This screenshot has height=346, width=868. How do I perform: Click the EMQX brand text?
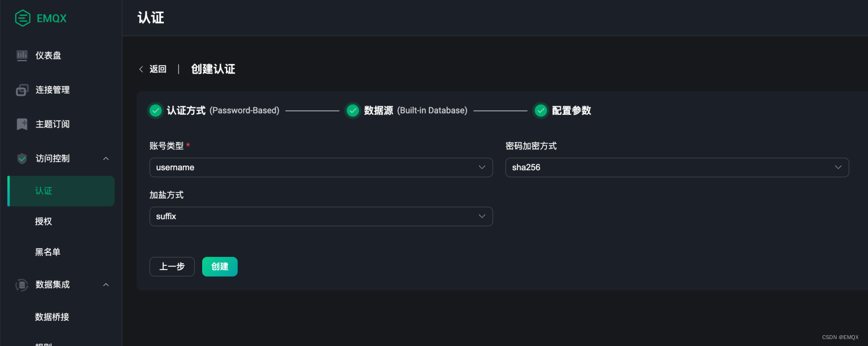(51, 18)
